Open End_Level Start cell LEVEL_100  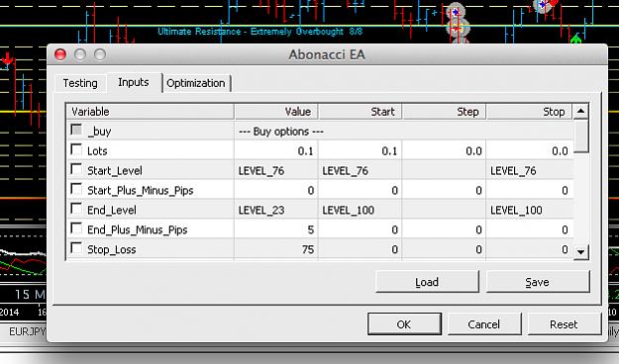click(361, 211)
